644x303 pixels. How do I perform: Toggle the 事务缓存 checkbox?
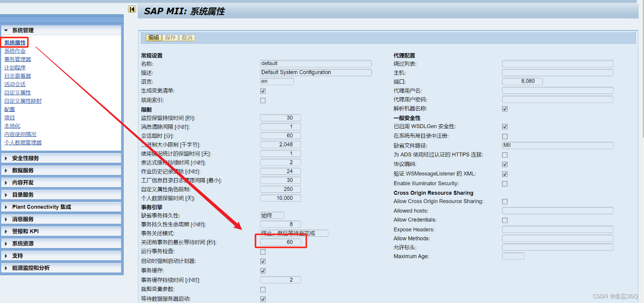263,271
